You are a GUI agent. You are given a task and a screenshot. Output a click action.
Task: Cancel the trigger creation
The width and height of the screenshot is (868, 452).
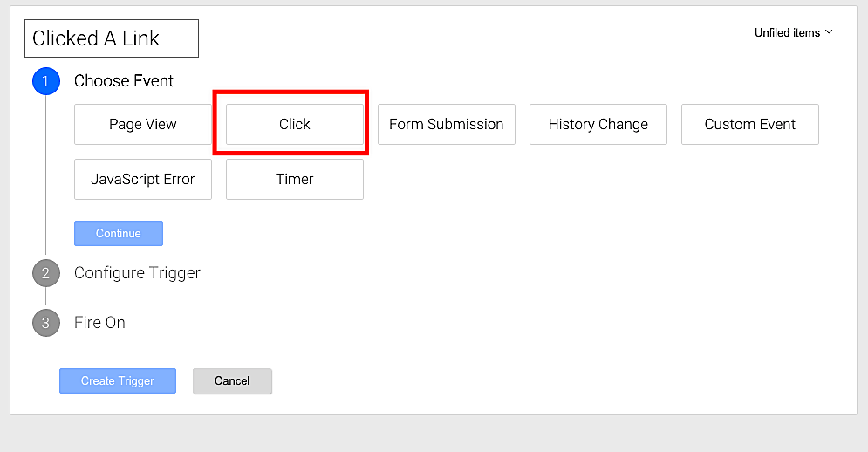coord(232,381)
